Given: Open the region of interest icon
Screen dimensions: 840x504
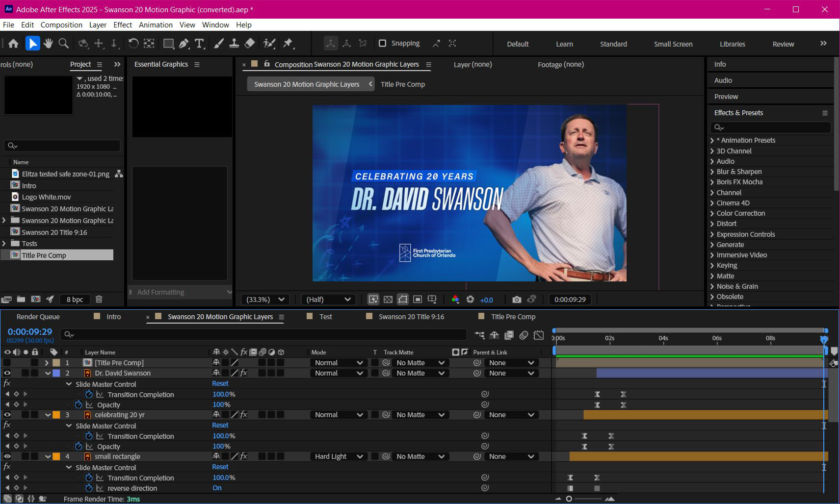Looking at the screenshot, I should [x=417, y=299].
